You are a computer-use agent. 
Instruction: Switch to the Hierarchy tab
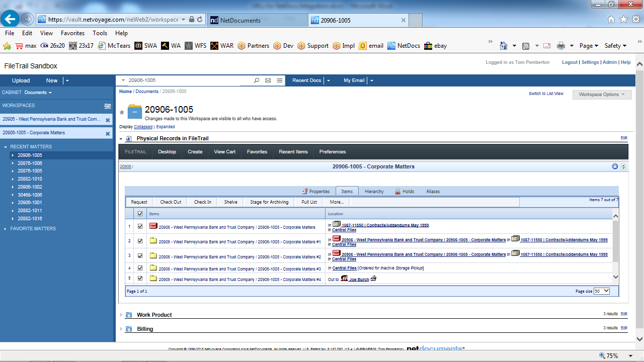click(x=374, y=192)
